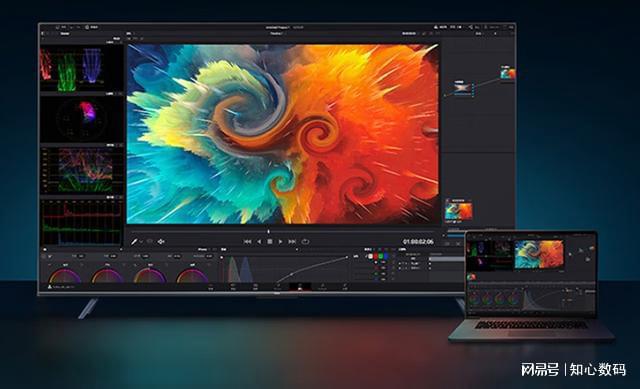
Task: Toggle the blue channel curve button
Action: point(386,256)
